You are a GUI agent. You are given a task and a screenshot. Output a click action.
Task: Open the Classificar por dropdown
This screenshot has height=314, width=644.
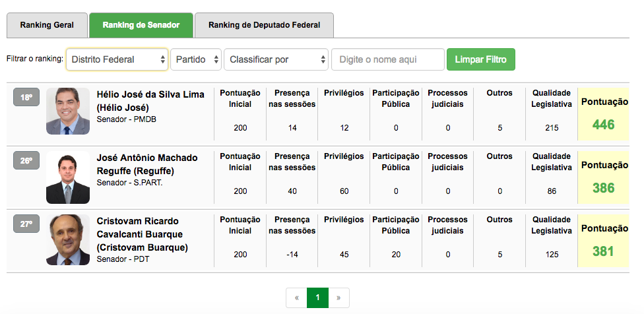pyautogui.click(x=276, y=59)
